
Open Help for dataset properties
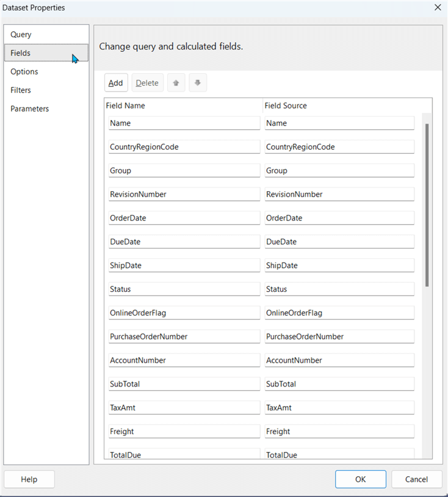[x=29, y=479]
